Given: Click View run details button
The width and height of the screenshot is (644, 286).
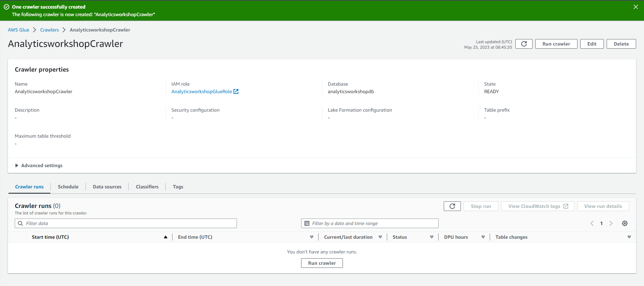Looking at the screenshot, I should coord(603,206).
